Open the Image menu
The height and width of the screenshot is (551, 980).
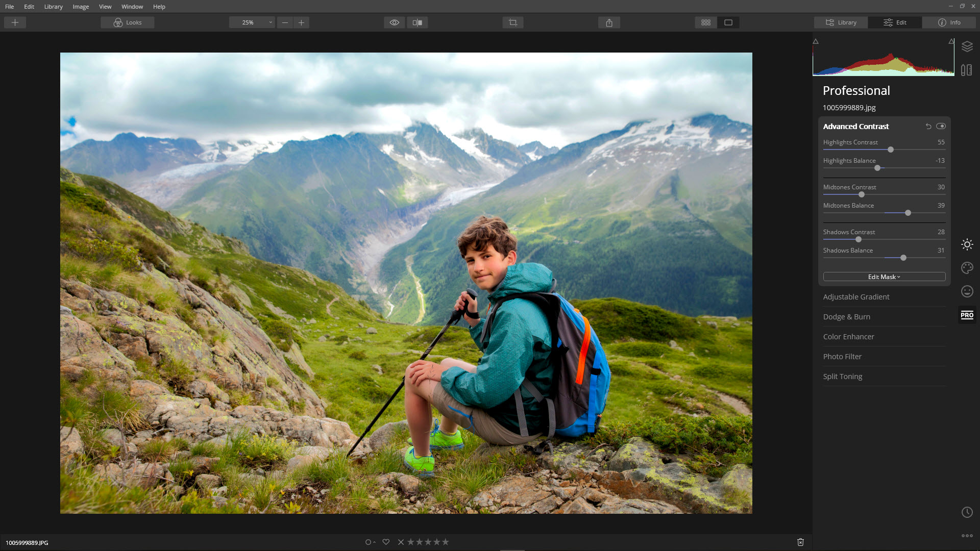point(81,7)
